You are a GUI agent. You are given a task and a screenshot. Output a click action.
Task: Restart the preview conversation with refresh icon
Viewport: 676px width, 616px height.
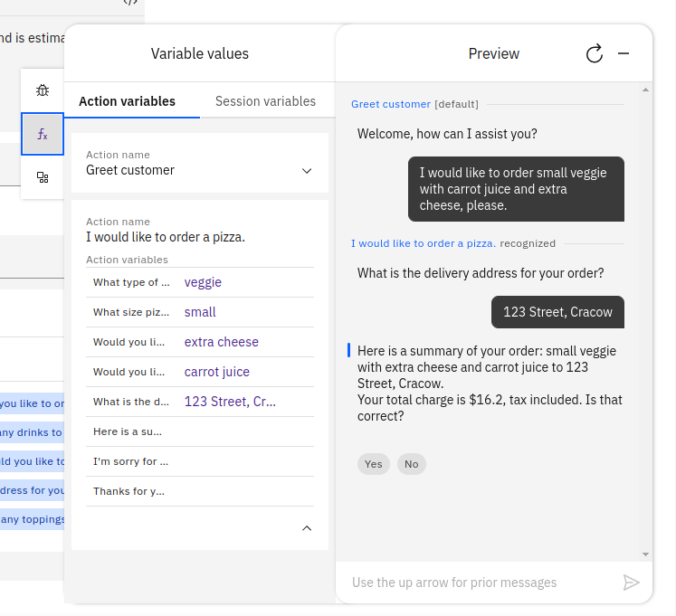coord(595,54)
